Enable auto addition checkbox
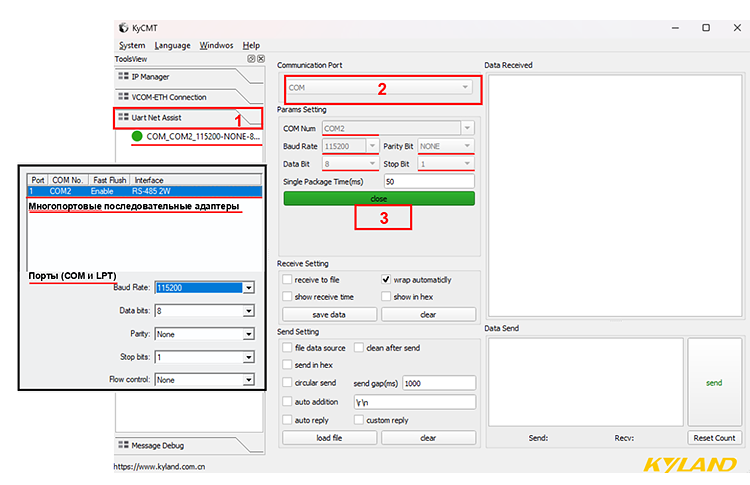750x485 pixels. click(x=287, y=402)
